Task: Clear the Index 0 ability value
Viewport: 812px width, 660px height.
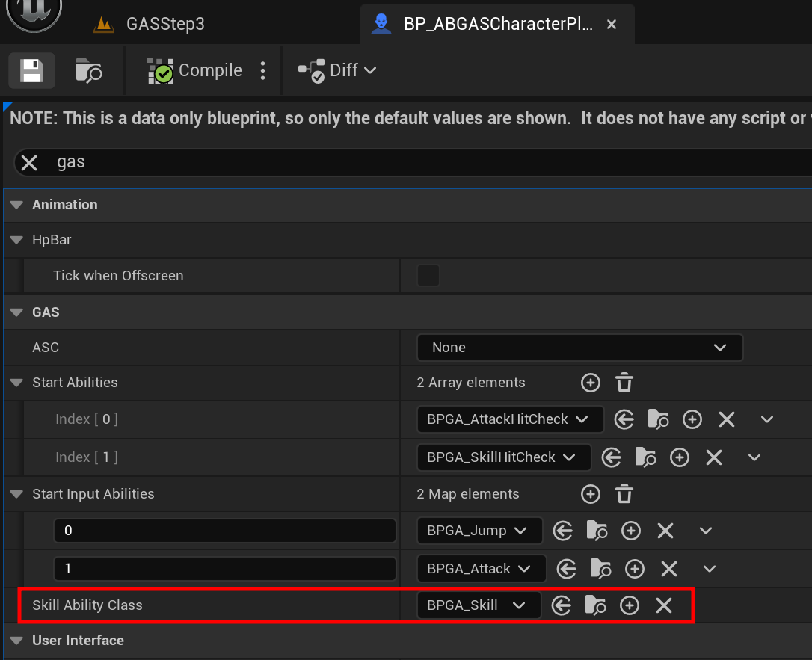Action: tap(727, 419)
